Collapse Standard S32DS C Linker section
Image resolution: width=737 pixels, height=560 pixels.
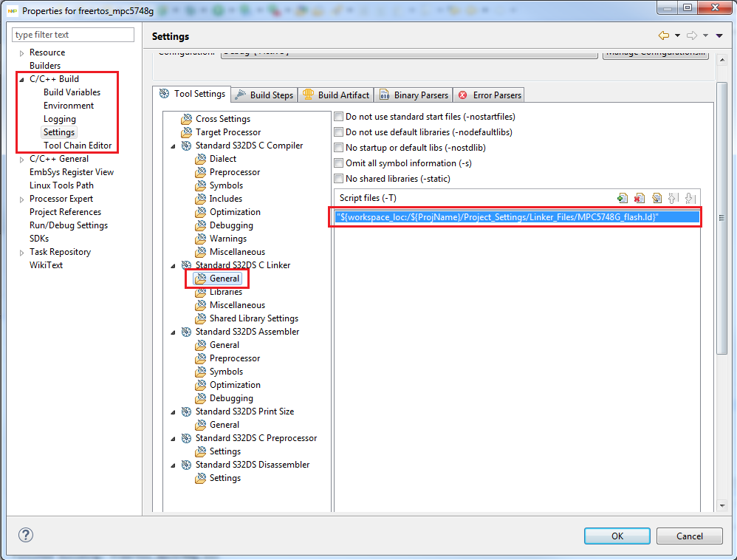(173, 266)
